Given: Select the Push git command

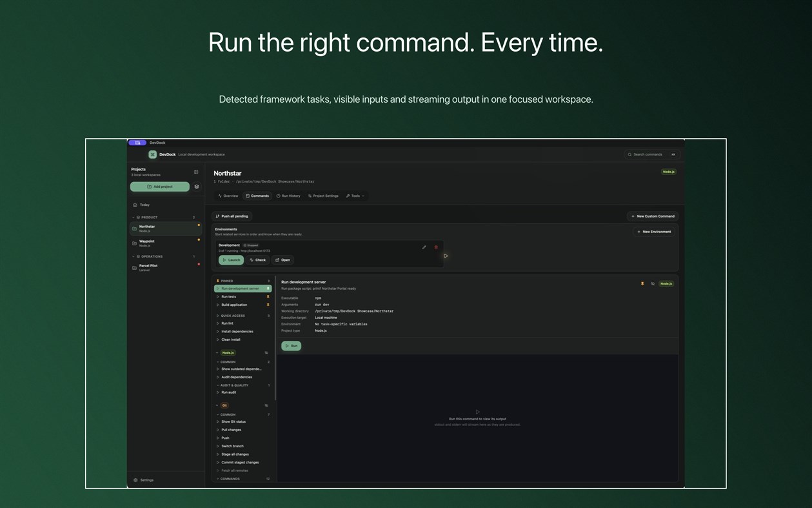Looking at the screenshot, I should tap(243, 438).
